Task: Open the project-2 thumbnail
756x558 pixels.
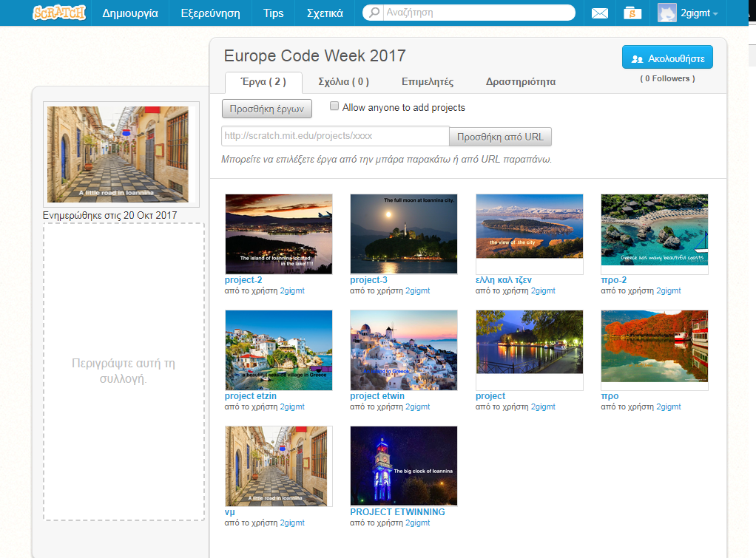Action: pyautogui.click(x=279, y=234)
